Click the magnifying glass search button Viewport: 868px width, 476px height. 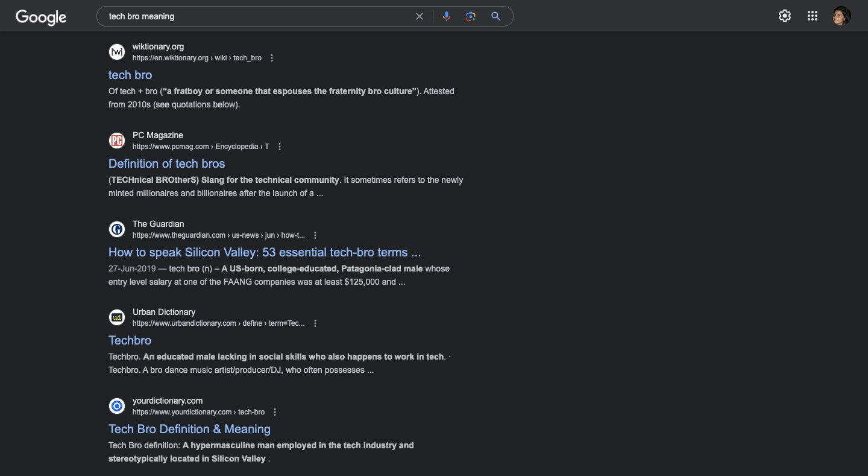495,16
